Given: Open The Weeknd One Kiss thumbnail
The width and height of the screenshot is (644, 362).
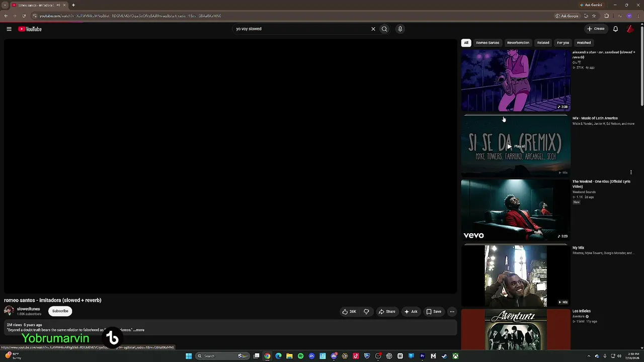Looking at the screenshot, I should click(x=516, y=210).
